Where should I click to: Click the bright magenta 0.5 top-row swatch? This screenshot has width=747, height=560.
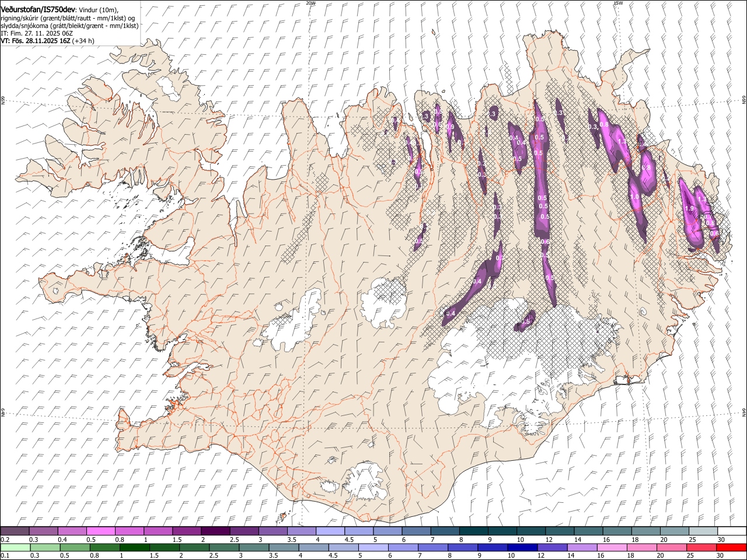101,531
